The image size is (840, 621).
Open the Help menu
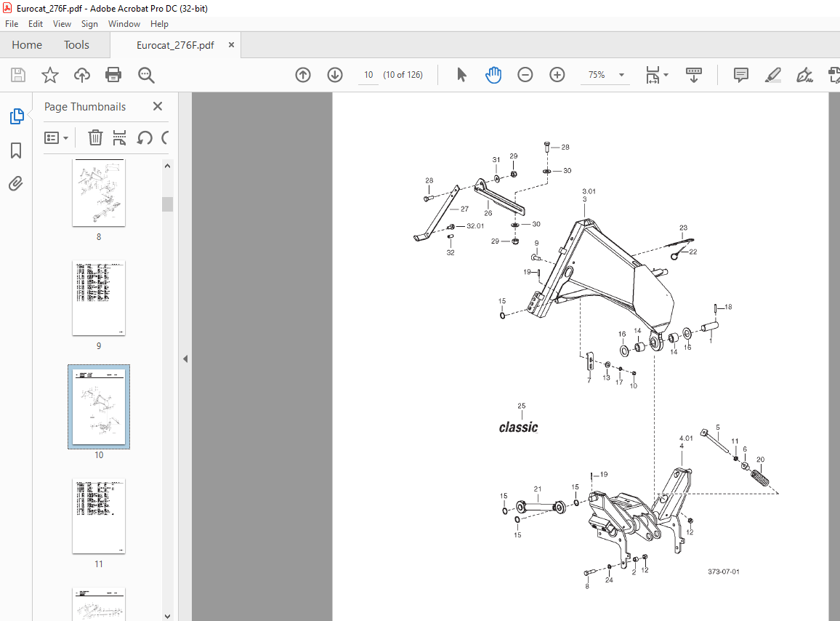click(x=159, y=24)
